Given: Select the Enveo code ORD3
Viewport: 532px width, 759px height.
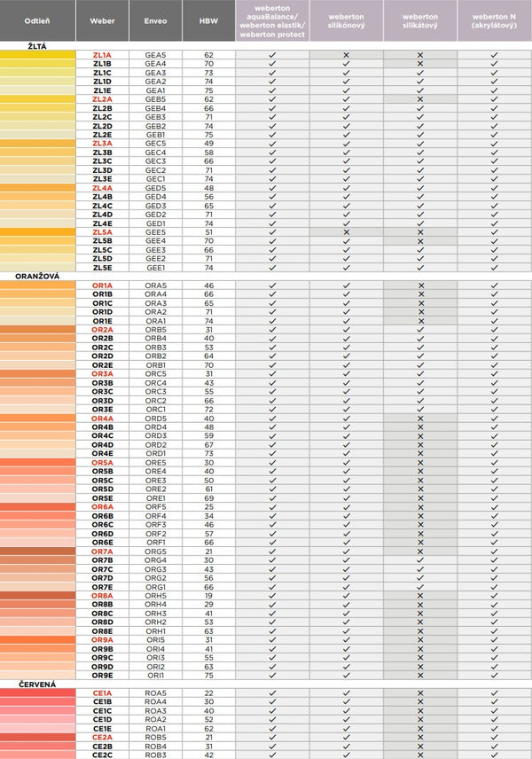Looking at the screenshot, I should click(155, 435).
